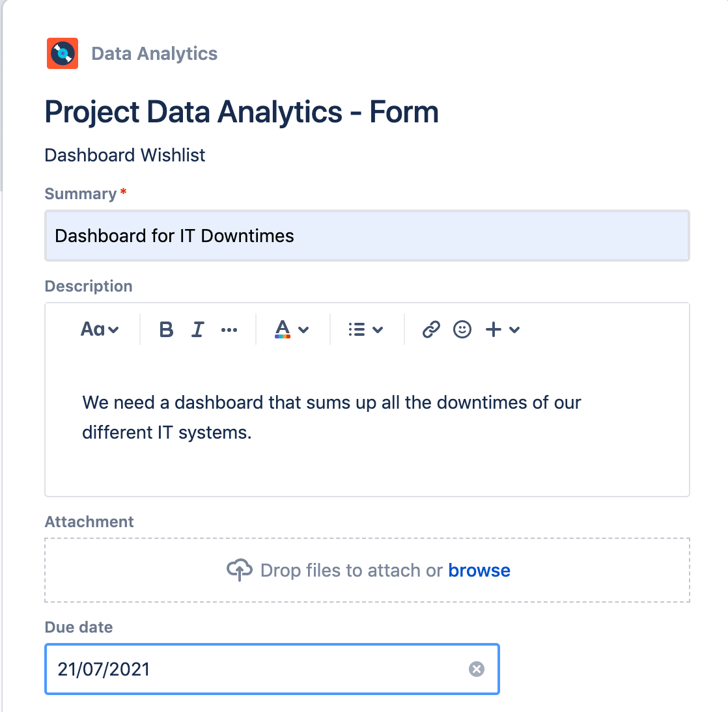Add a link with the link icon
The width and height of the screenshot is (728, 712).
tap(431, 329)
